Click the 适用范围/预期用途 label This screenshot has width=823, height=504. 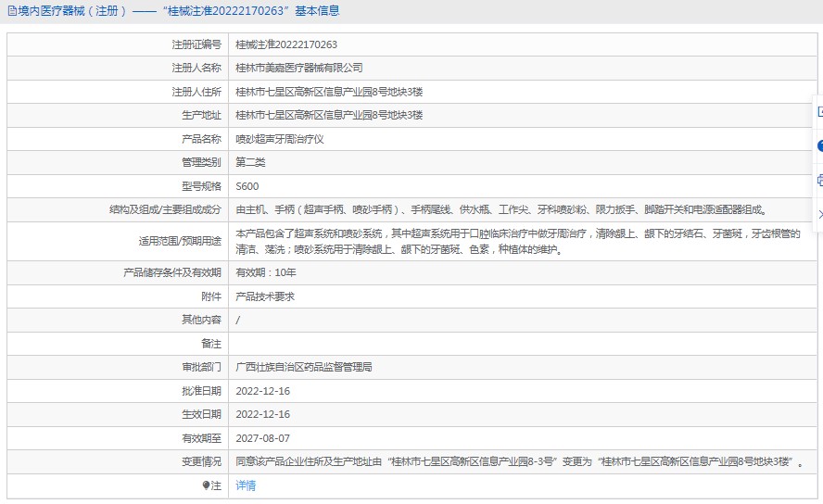180,241
